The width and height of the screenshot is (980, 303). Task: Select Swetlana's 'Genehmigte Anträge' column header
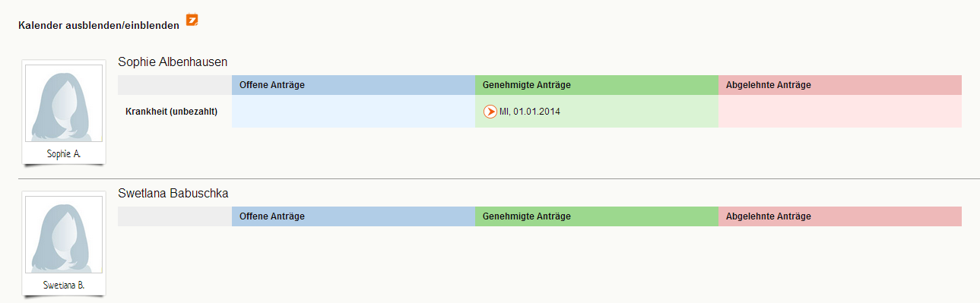coord(597,216)
